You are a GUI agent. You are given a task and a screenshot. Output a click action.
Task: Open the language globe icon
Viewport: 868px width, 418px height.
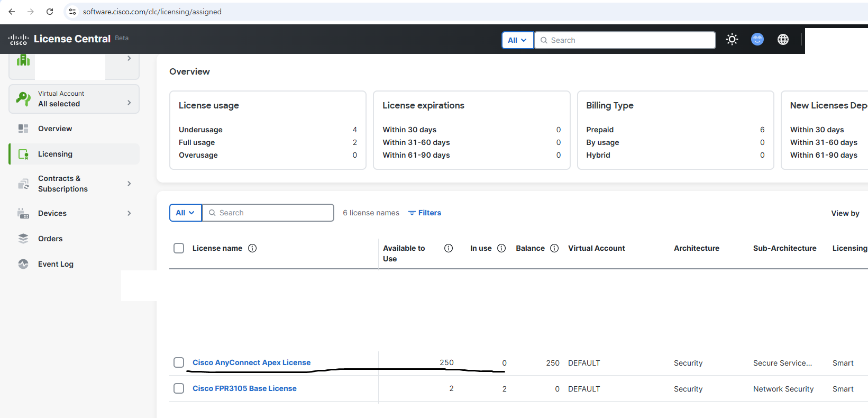click(x=783, y=39)
